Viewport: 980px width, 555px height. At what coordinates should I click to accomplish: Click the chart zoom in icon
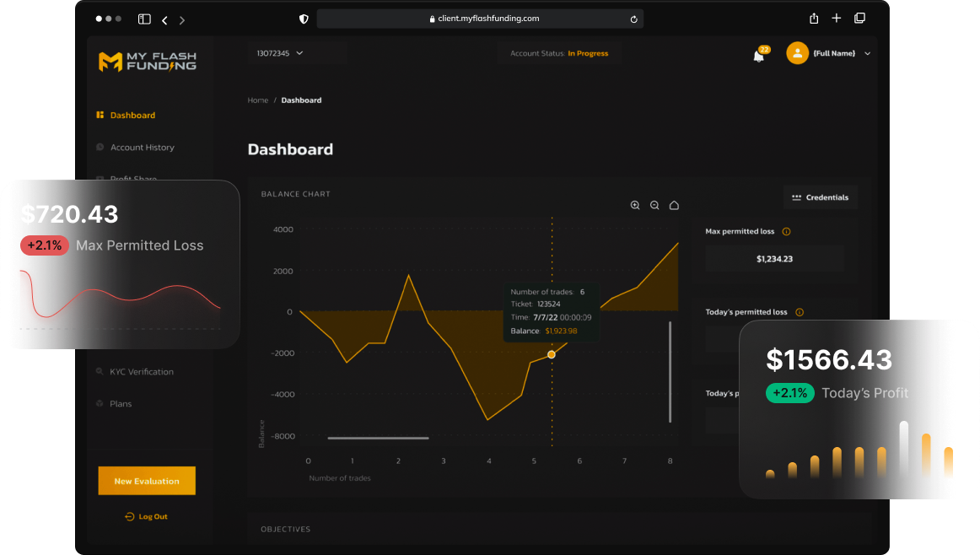click(635, 205)
